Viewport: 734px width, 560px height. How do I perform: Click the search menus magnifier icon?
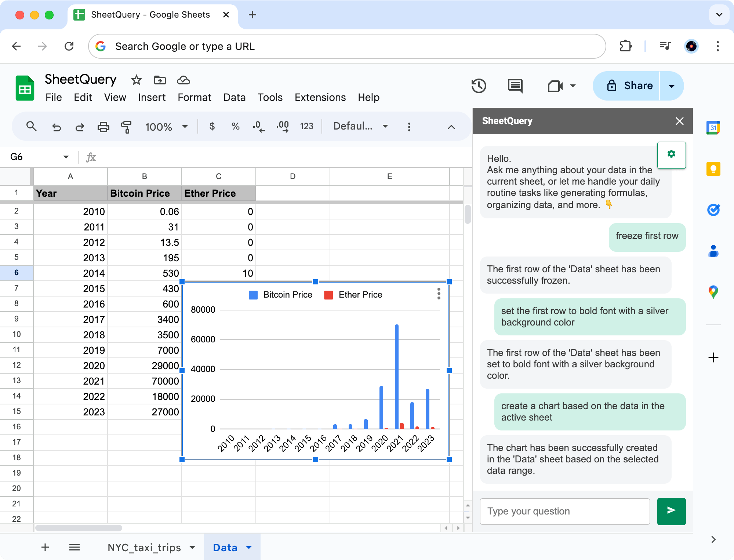pos(32,127)
